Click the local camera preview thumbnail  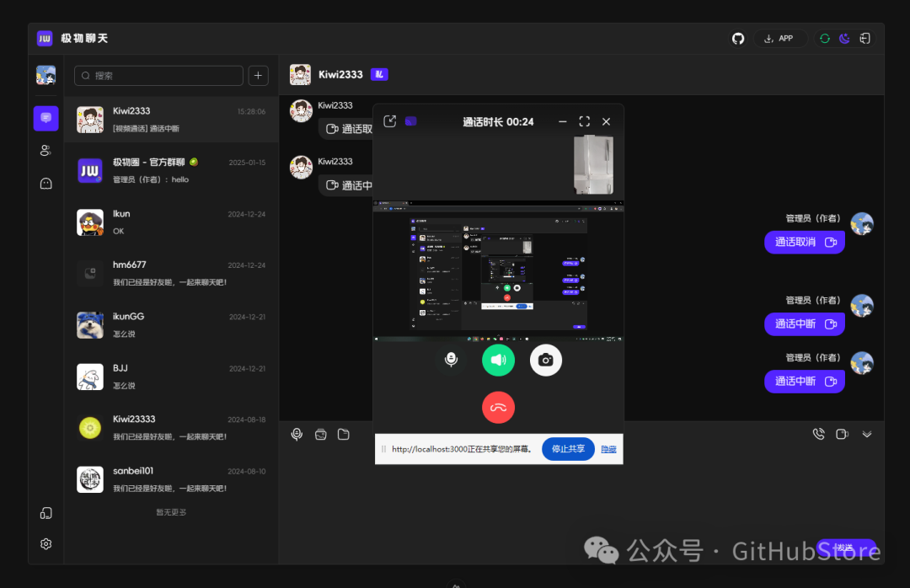click(593, 165)
